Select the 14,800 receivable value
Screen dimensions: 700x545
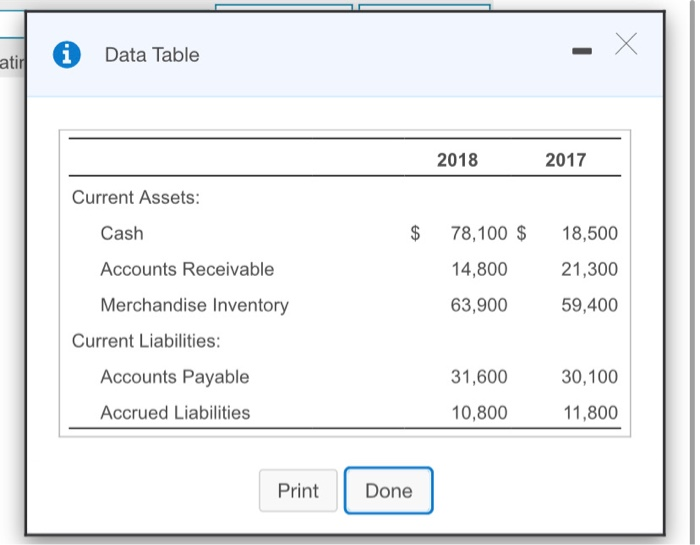pyautogui.click(x=479, y=269)
